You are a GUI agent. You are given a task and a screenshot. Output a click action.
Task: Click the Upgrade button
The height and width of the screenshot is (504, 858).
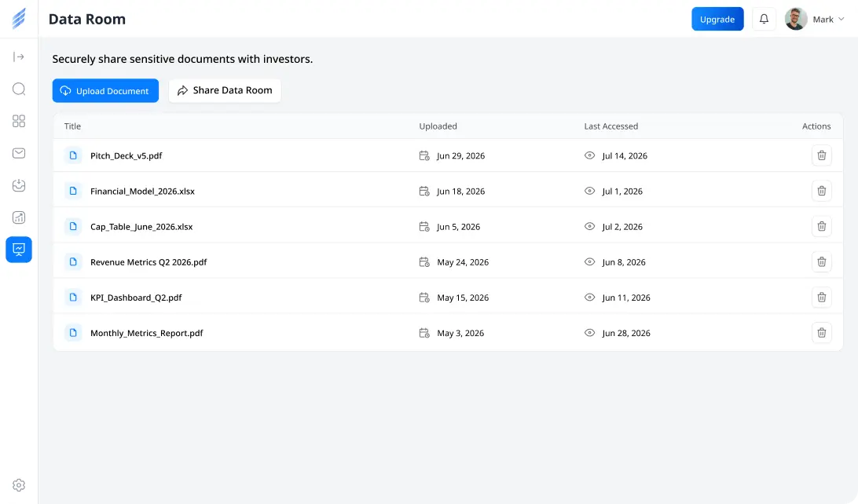[717, 19]
